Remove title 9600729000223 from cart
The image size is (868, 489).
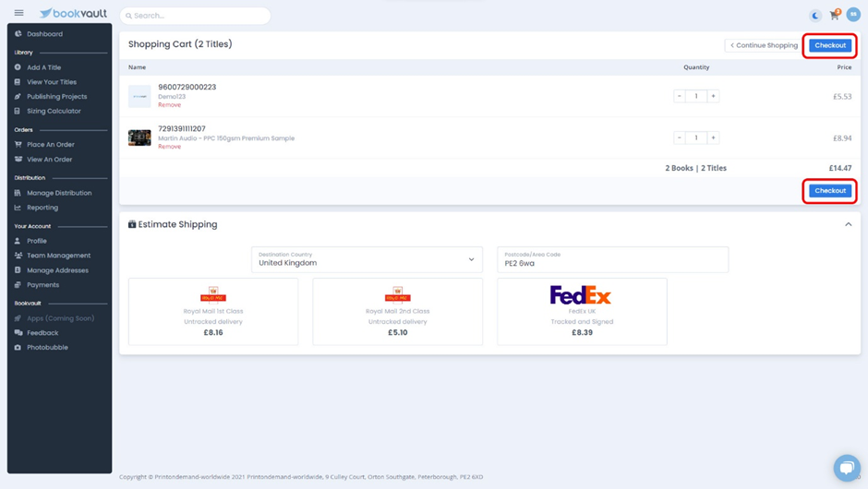click(x=169, y=105)
